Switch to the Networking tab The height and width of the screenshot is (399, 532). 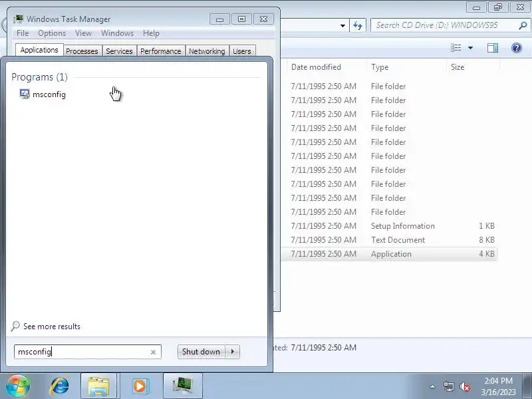click(207, 51)
